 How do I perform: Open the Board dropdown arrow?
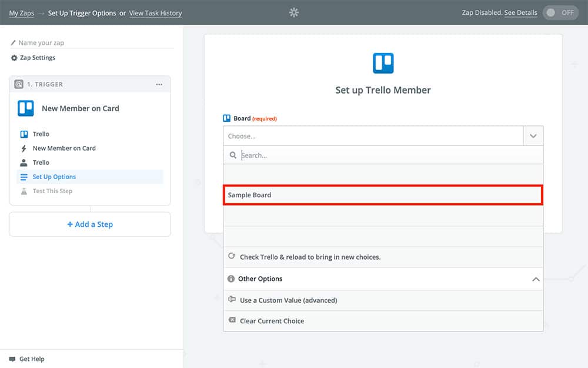[533, 136]
